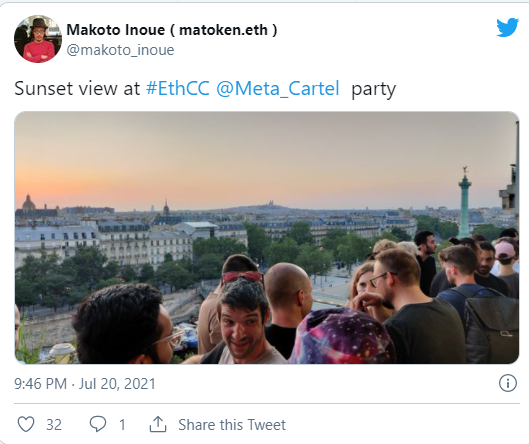
Task: Click the green column monument in photo
Action: tap(465, 202)
